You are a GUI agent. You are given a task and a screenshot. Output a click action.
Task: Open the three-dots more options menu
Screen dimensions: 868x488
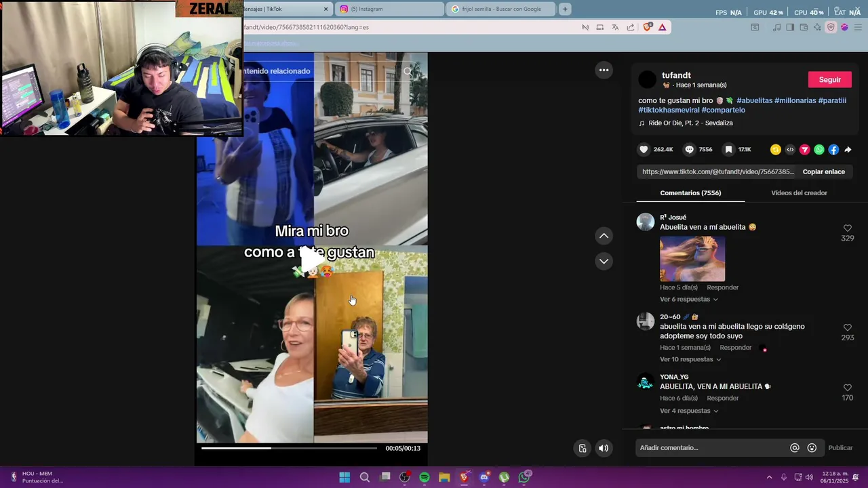click(604, 70)
